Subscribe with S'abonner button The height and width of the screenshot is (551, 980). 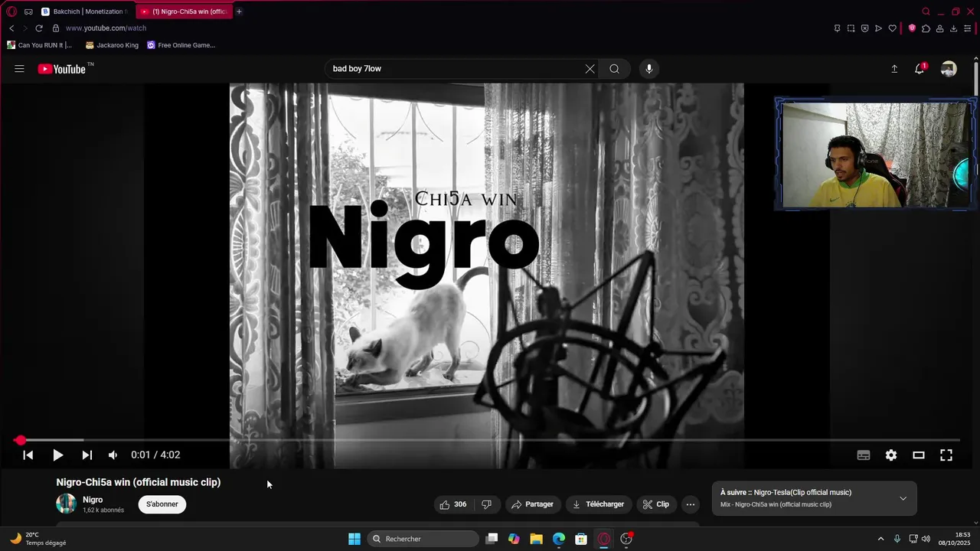click(162, 504)
